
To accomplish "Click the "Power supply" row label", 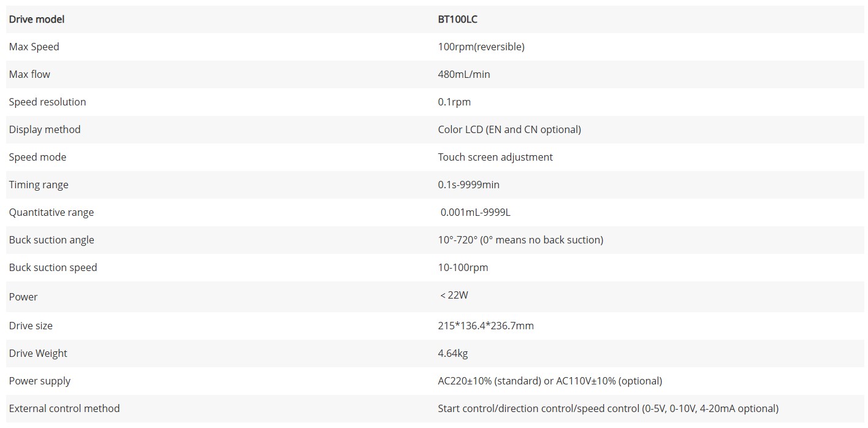I will point(40,381).
